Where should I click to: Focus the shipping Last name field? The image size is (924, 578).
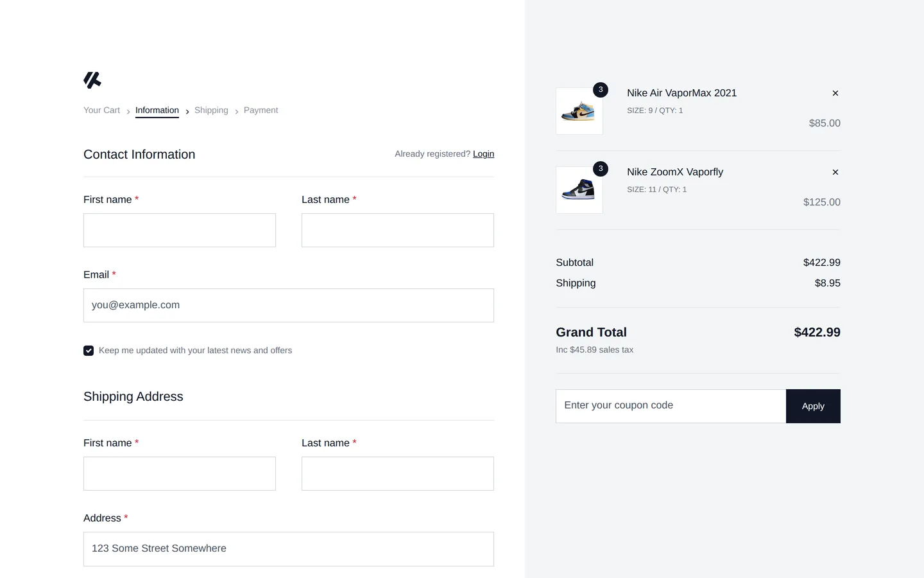click(398, 473)
